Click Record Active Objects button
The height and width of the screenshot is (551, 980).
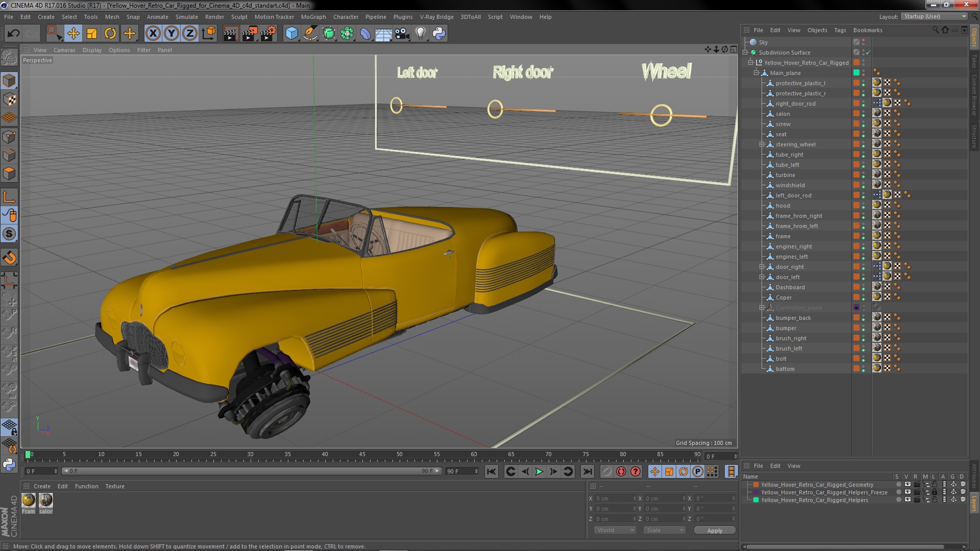[x=606, y=472]
